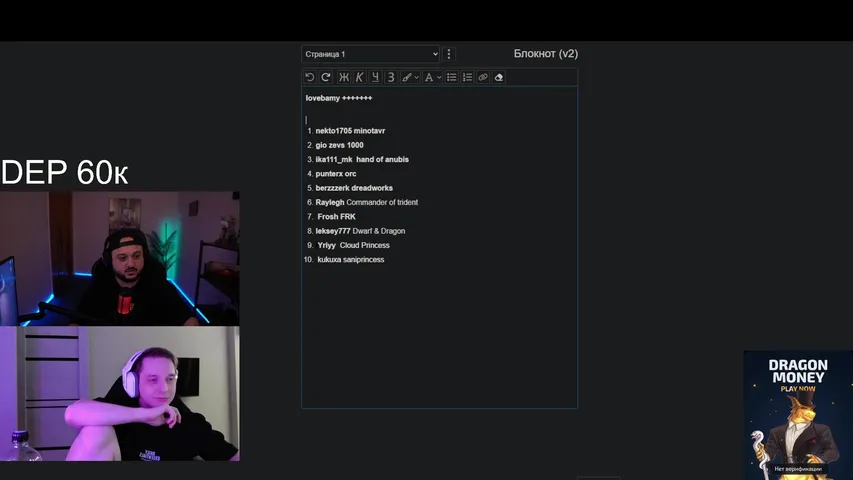Click the nekto1705 minotavr list entry

point(350,131)
